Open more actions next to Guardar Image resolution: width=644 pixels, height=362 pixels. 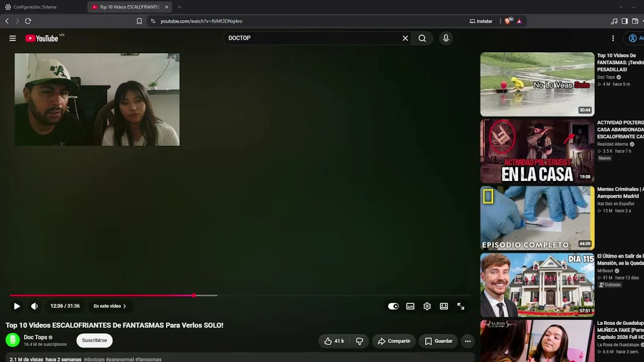[467, 341]
